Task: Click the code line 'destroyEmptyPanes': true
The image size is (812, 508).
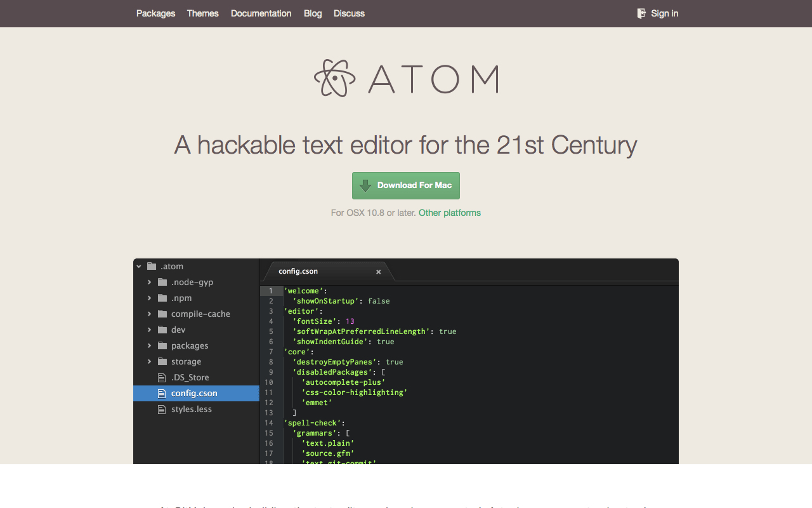Action: pyautogui.click(x=348, y=362)
